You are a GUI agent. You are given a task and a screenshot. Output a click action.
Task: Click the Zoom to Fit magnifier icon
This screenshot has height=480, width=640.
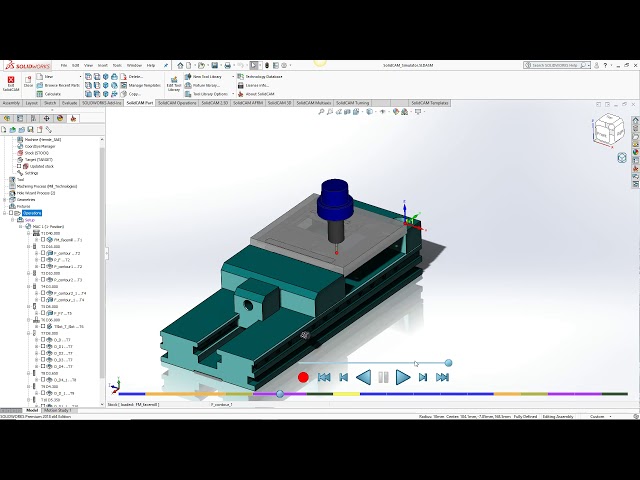click(321, 111)
